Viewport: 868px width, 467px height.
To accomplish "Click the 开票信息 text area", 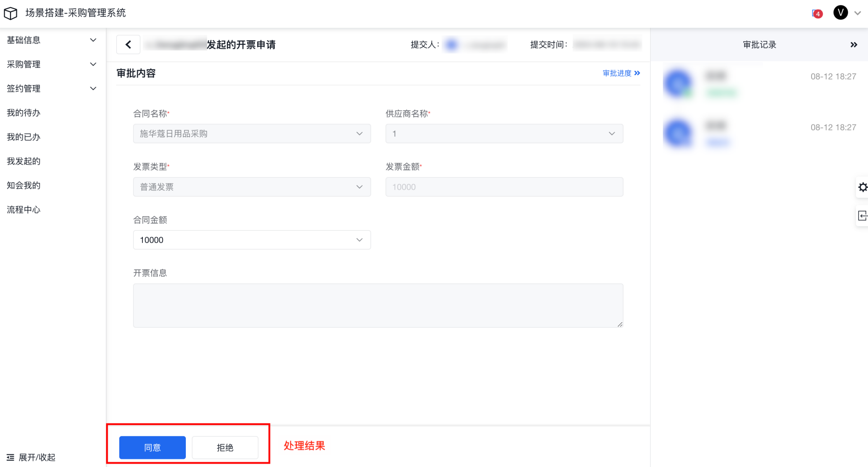I will coord(378,305).
